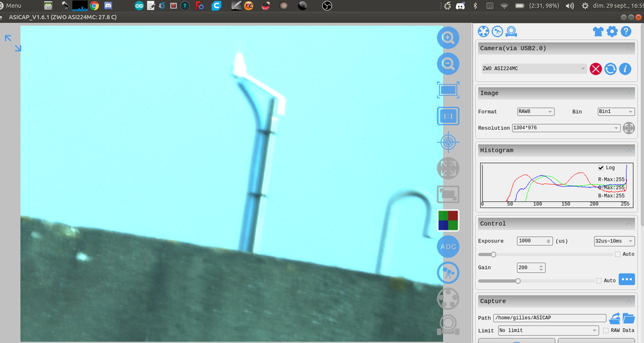The image size is (644, 343).
Task: Open Discord from the top panel launcher
Action: (108, 6)
